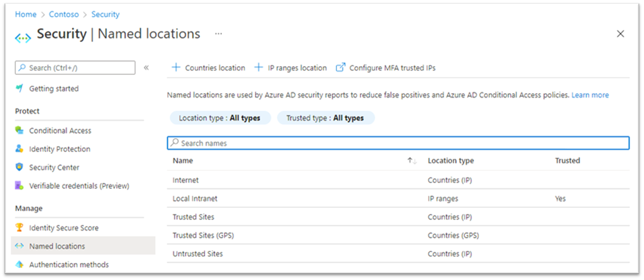This screenshot has width=644, height=280.
Task: Click the Security Center shield icon
Action: [19, 167]
